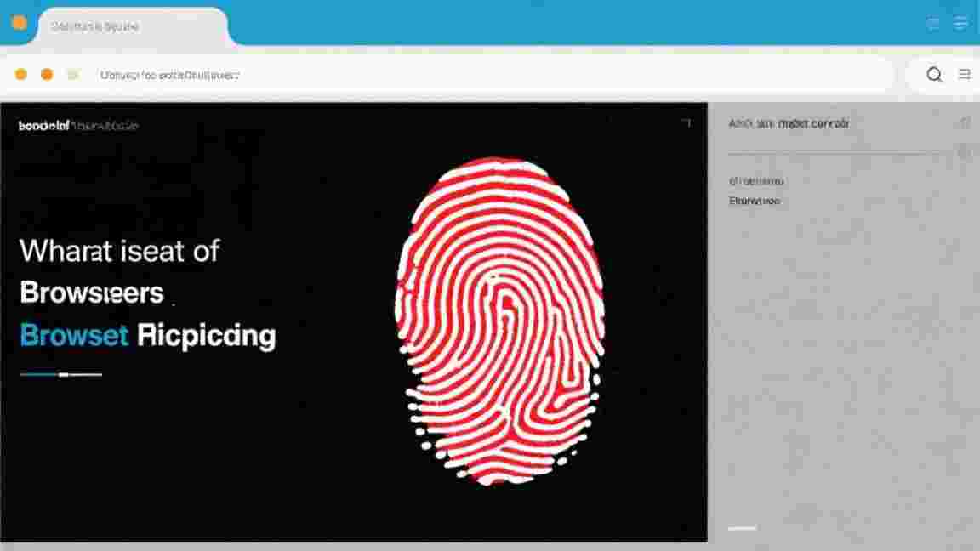980x551 pixels.
Task: Open the hamburger menu beside search icon
Action: 965,74
